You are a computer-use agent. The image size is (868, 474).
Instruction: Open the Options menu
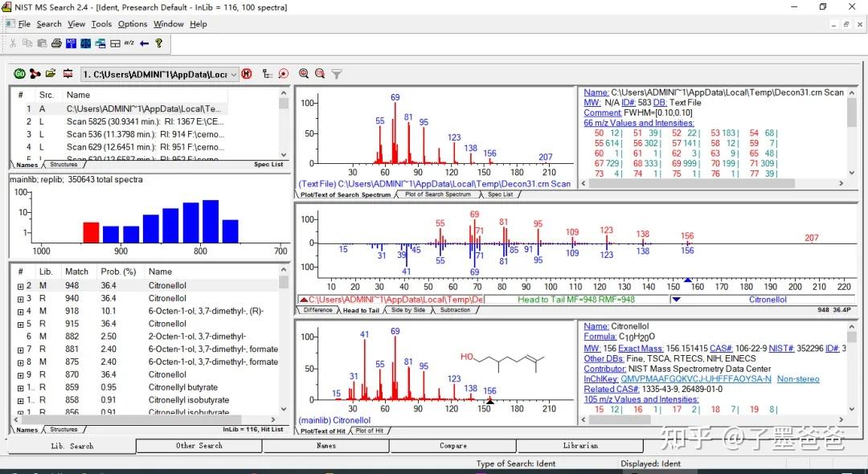(133, 24)
